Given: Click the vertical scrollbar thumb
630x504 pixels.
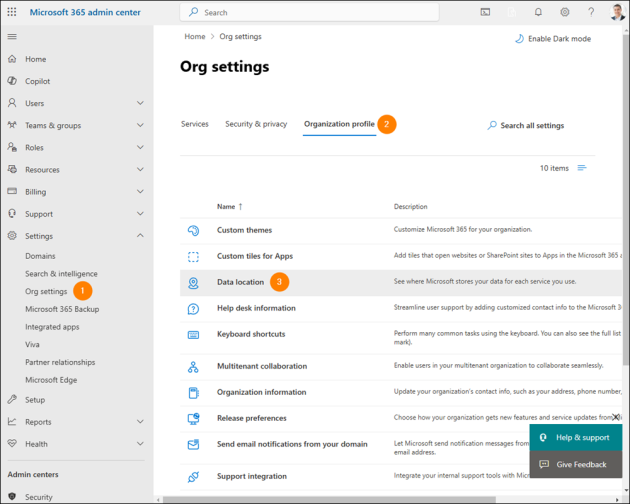Looking at the screenshot, I should [626, 200].
